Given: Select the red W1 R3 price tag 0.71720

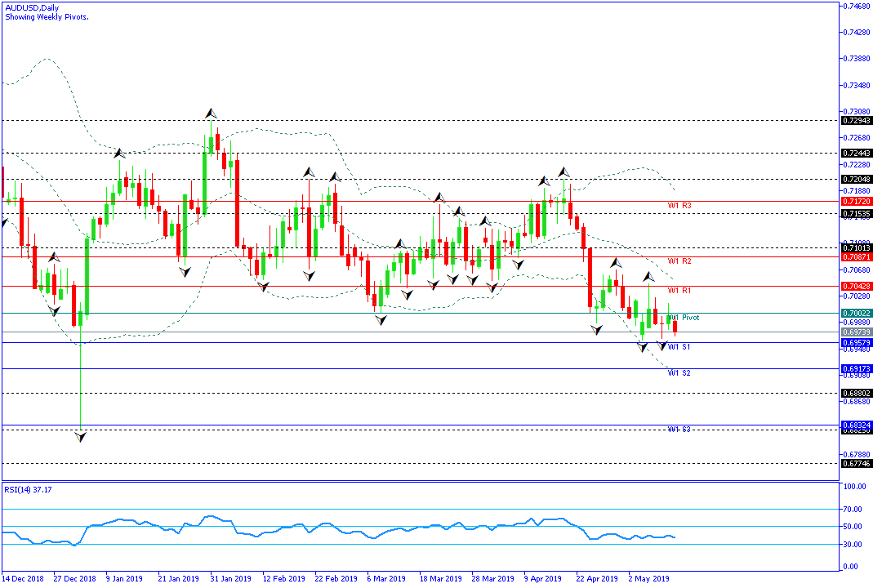Looking at the screenshot, I should point(857,201).
